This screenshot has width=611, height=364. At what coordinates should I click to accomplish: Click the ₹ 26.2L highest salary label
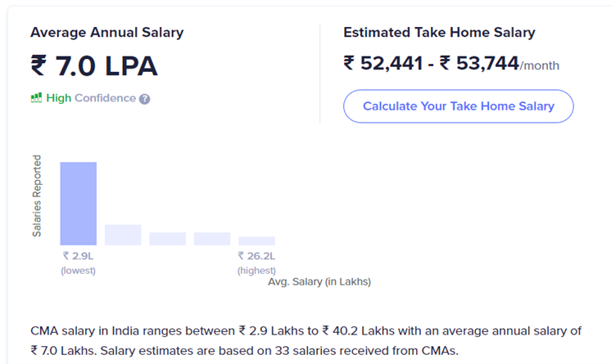[x=256, y=256]
